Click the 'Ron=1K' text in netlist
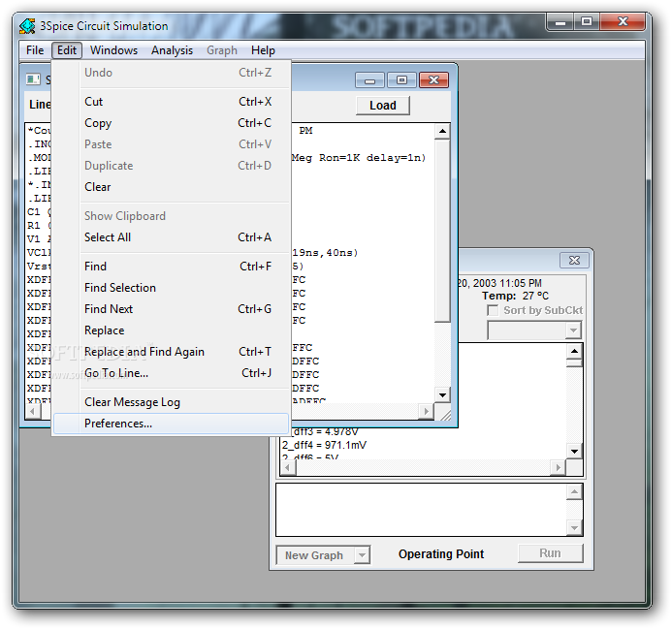Screen dimensions: 672x629 tap(339, 158)
